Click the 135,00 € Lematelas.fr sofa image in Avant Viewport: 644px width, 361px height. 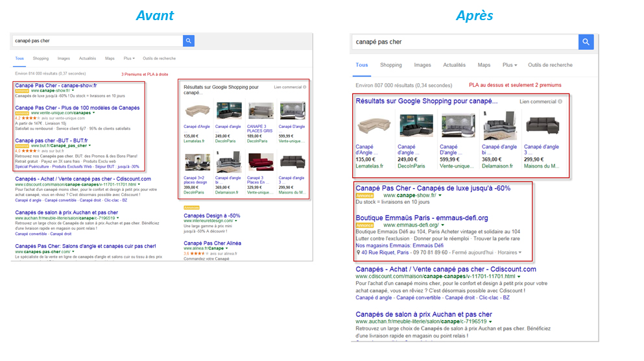(x=198, y=111)
